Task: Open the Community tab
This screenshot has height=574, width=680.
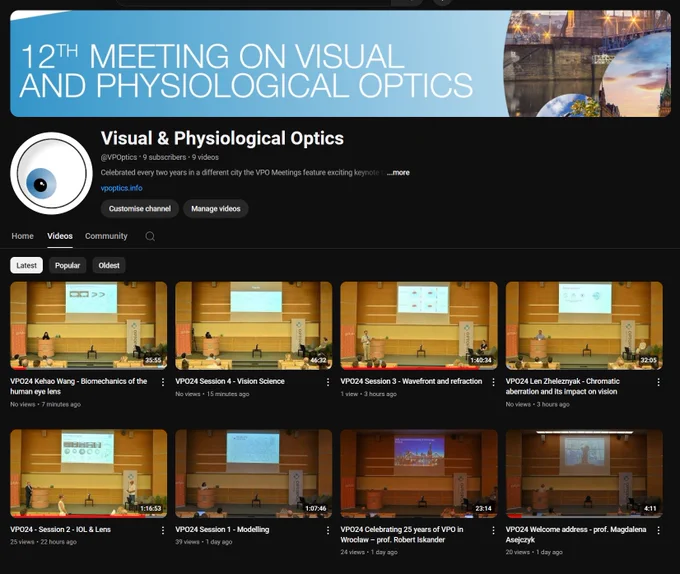Action: [106, 236]
